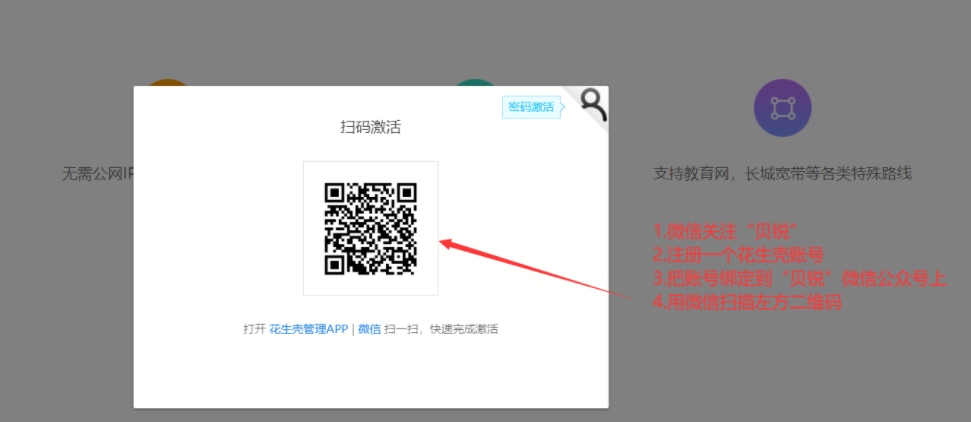Click the 打开 text before the app link
The image size is (971, 422).
pos(254,329)
